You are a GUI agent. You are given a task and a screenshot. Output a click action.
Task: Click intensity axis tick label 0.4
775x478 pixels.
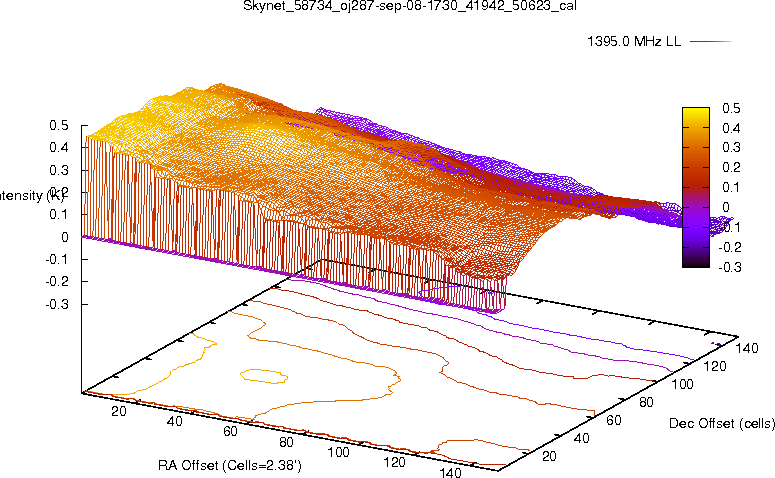(58, 147)
